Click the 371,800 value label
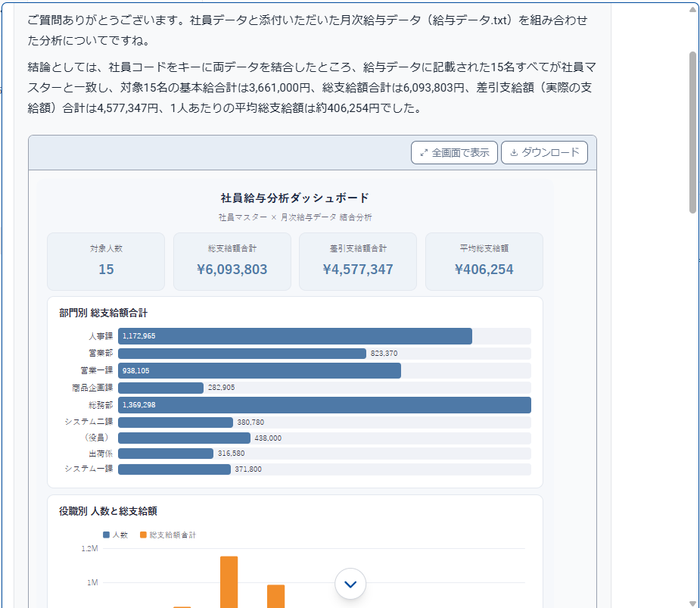Viewport: 700px width, 608px height. pos(248,469)
